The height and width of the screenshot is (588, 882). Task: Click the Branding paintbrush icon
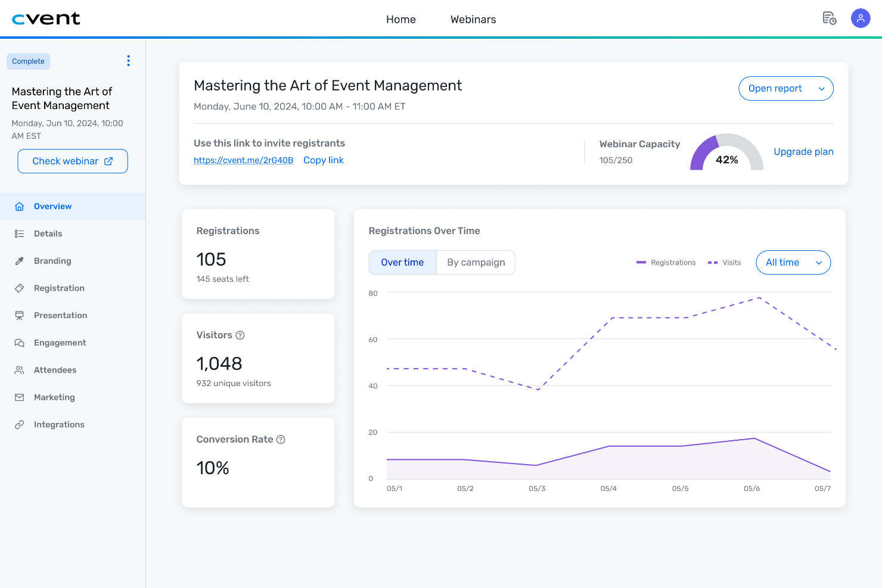click(20, 260)
